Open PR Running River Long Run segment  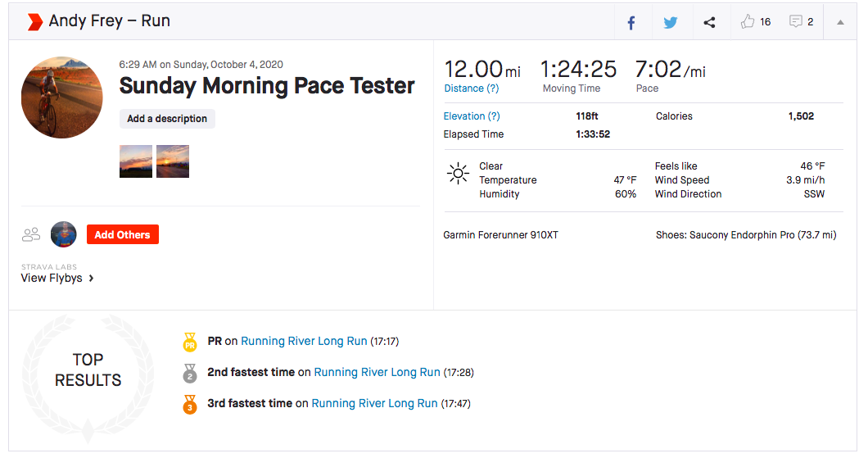304,342
